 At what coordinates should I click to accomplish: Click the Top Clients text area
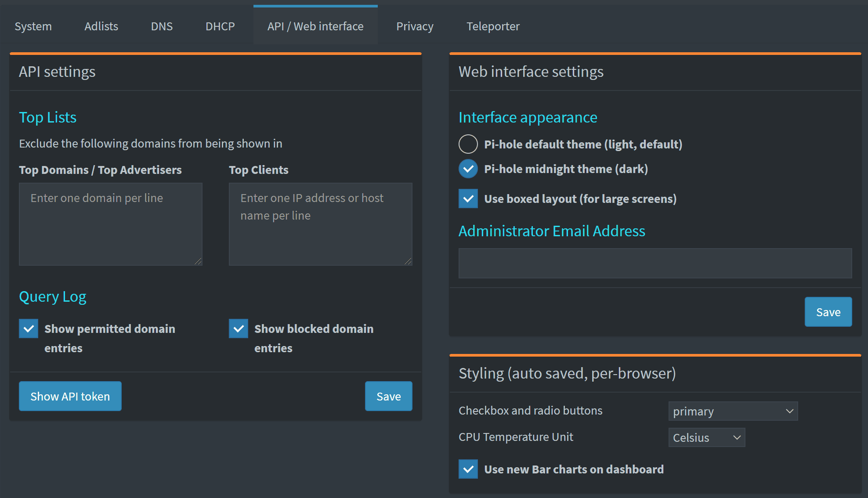pos(320,224)
